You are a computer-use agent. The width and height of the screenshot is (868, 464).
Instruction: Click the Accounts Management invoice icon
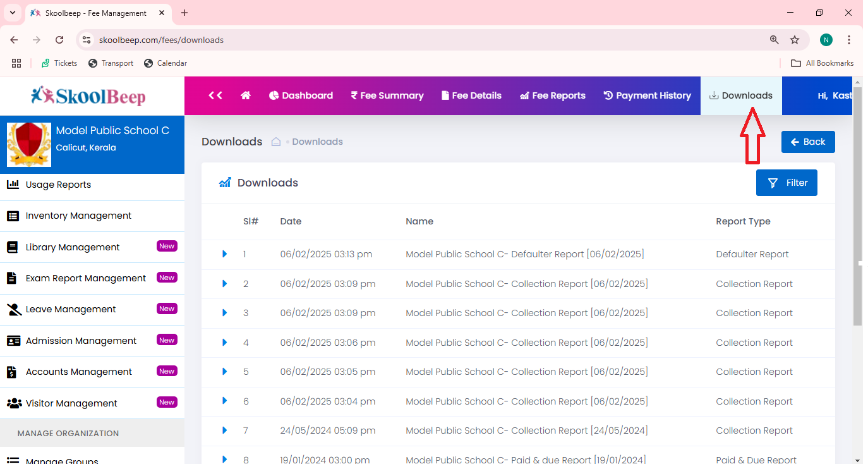point(11,372)
